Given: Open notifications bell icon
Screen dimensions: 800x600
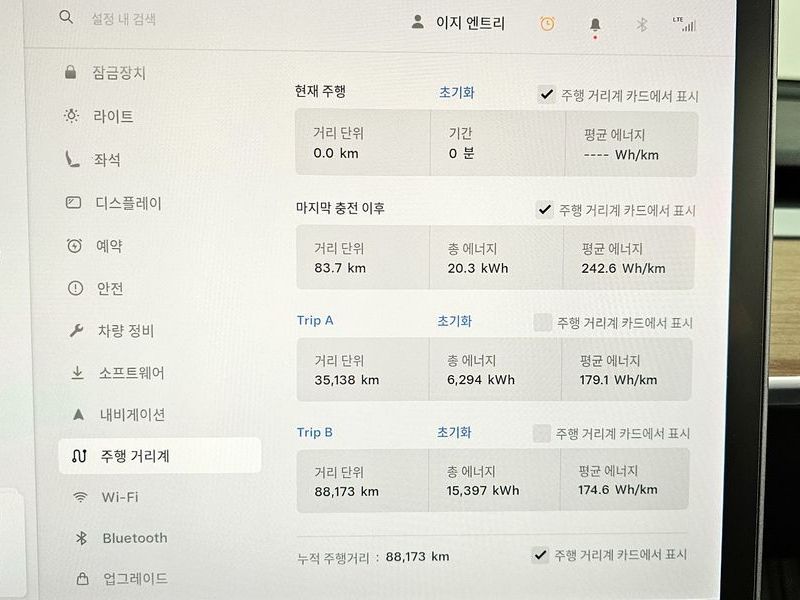Looking at the screenshot, I should click(x=595, y=24).
